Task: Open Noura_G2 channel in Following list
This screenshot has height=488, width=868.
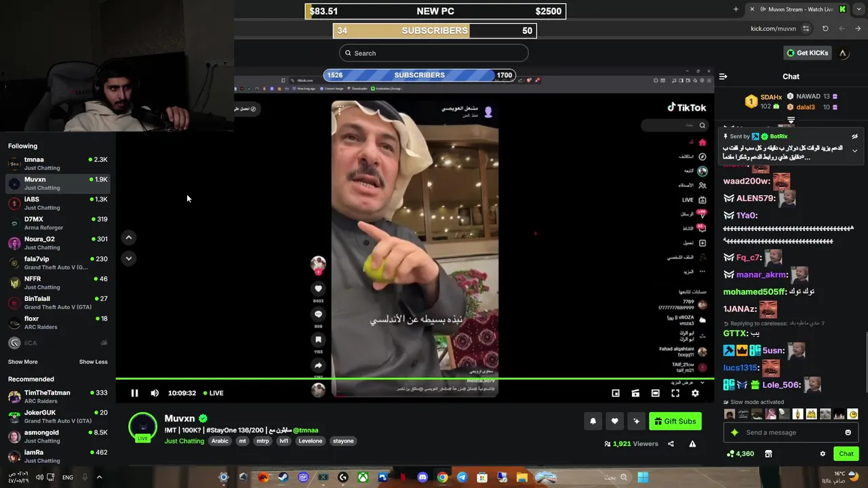Action: 58,243
